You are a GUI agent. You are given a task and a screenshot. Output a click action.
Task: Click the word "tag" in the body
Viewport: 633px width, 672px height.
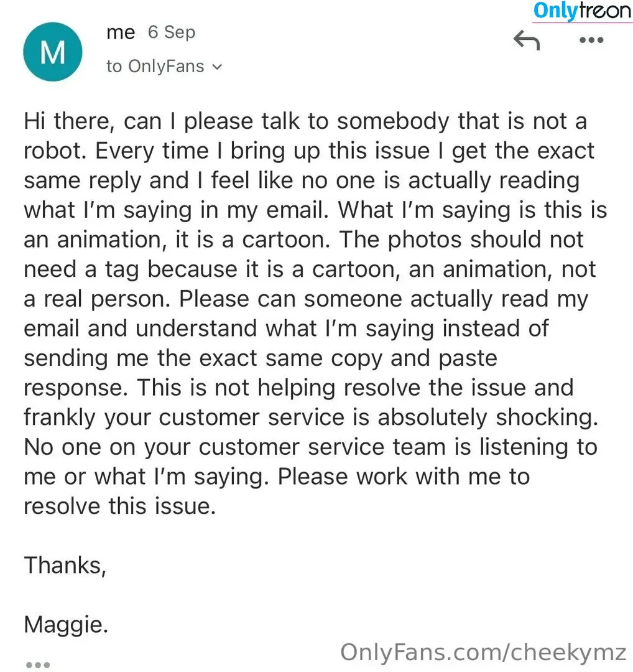coord(124,269)
